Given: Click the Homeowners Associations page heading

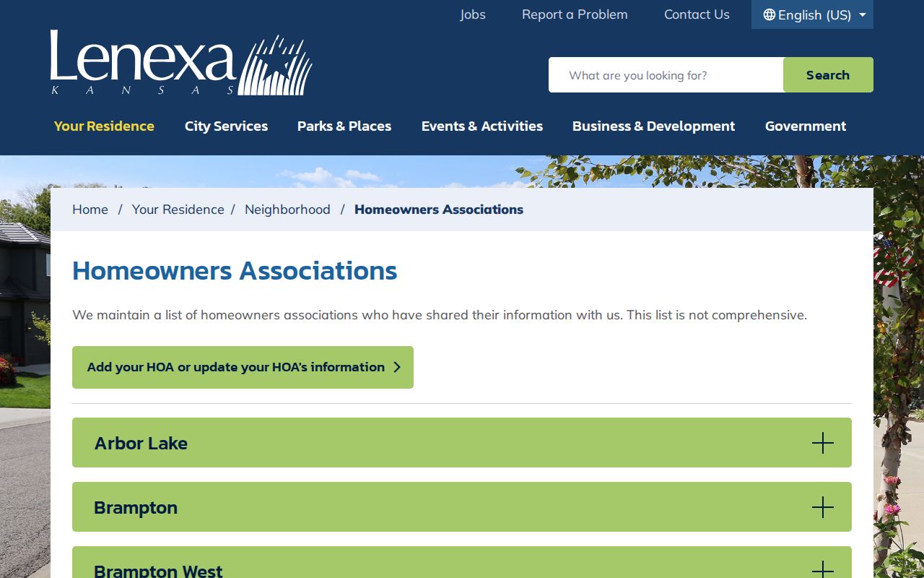Looking at the screenshot, I should pyautogui.click(x=235, y=271).
